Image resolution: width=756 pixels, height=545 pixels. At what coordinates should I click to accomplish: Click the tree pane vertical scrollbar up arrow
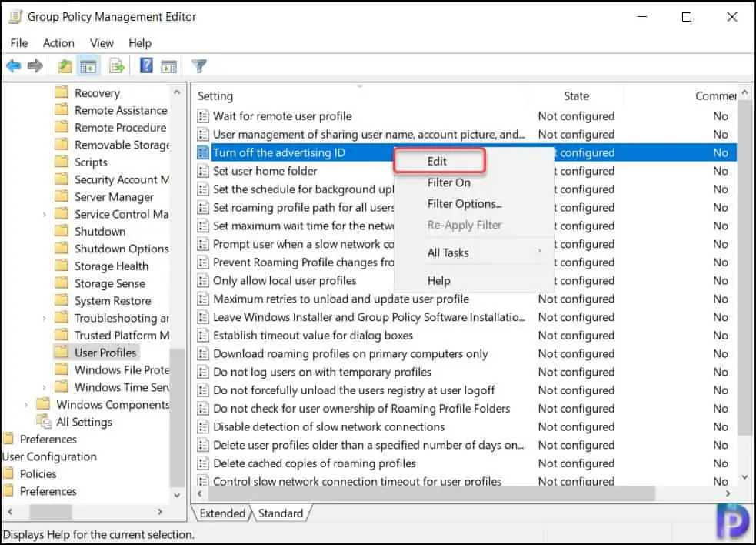coord(177,92)
